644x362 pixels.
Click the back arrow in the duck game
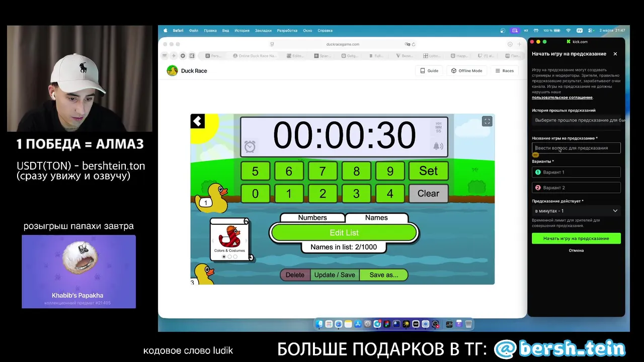198,121
